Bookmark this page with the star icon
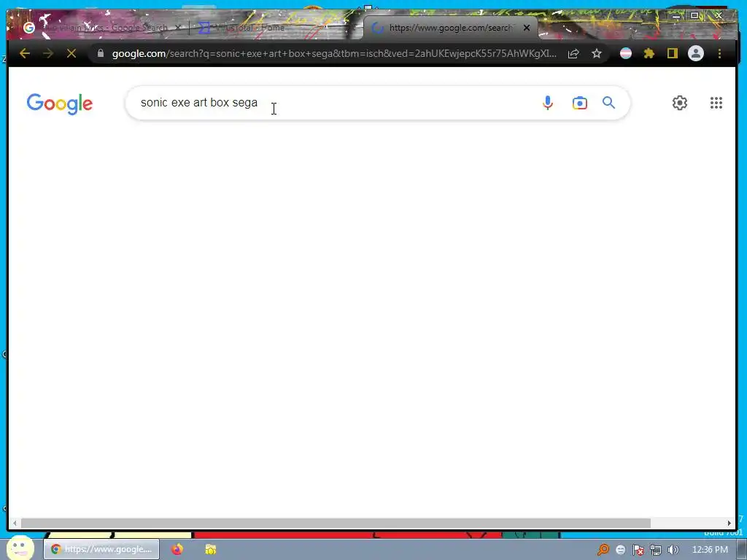This screenshot has width=747, height=560. pos(597,53)
